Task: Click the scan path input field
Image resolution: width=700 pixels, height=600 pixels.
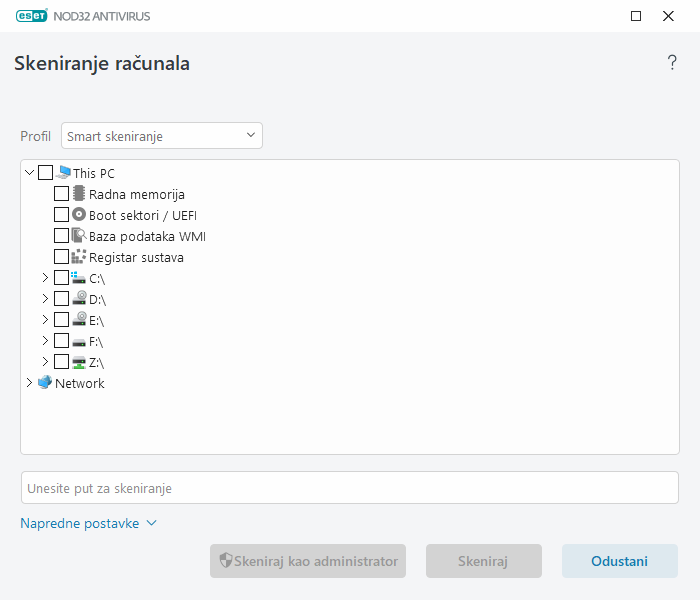Action: 349,488
